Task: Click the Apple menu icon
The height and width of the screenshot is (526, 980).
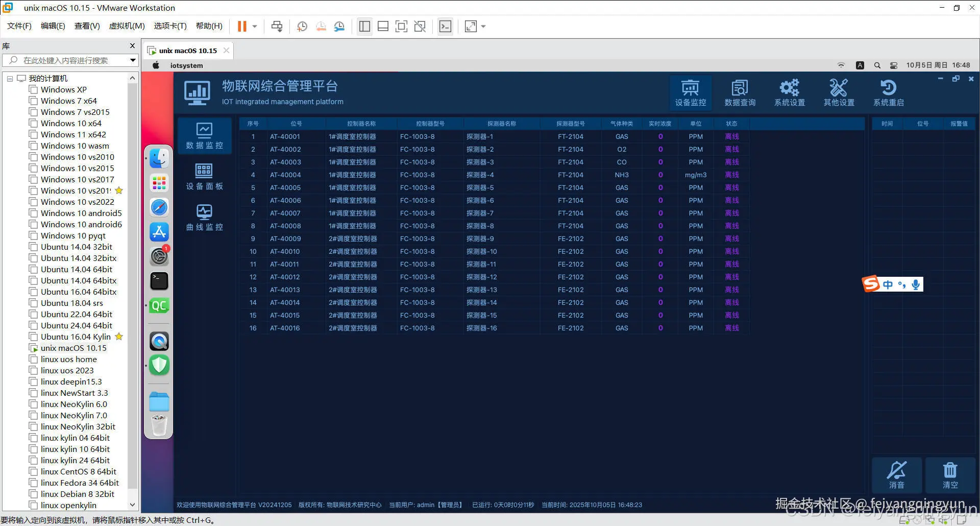Action: [156, 65]
